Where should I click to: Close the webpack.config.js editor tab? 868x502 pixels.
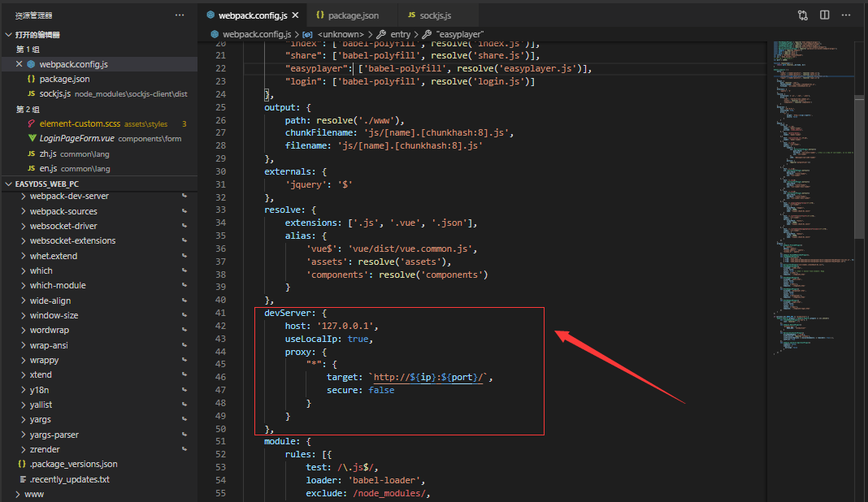(x=296, y=15)
